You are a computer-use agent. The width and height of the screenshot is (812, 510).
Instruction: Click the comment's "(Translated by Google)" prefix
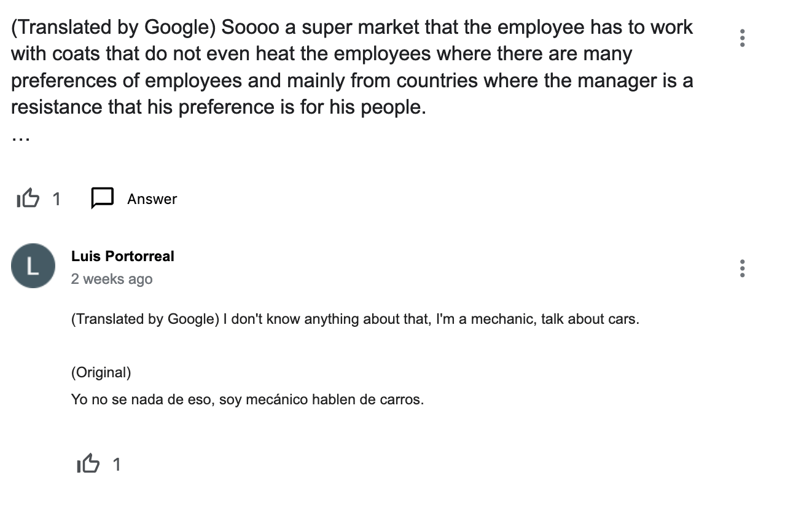click(145, 320)
